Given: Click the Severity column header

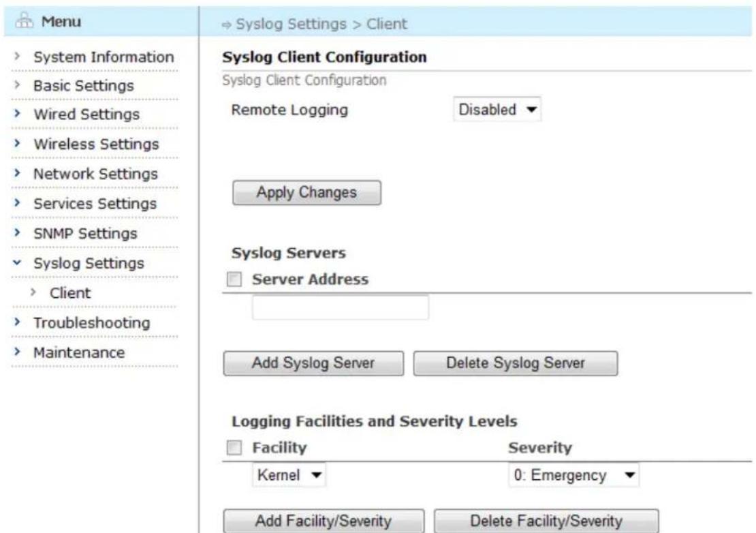Looking at the screenshot, I should [540, 448].
